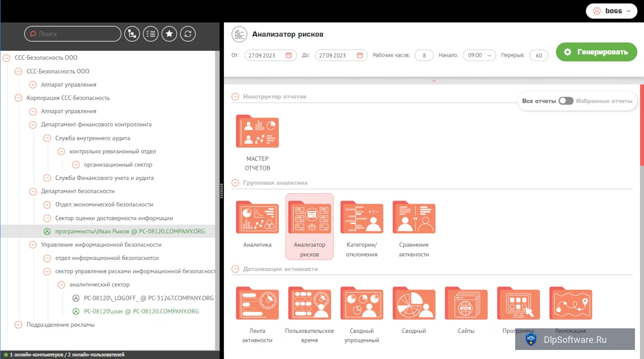This screenshot has height=359, width=644.
Task: Collapse the filter panel with the small chevron
Action: point(434,81)
